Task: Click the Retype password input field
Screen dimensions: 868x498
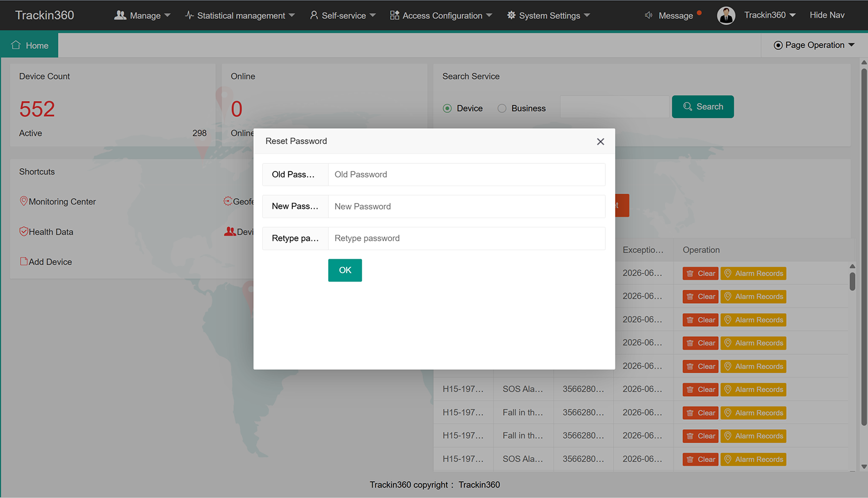Action: tap(467, 238)
